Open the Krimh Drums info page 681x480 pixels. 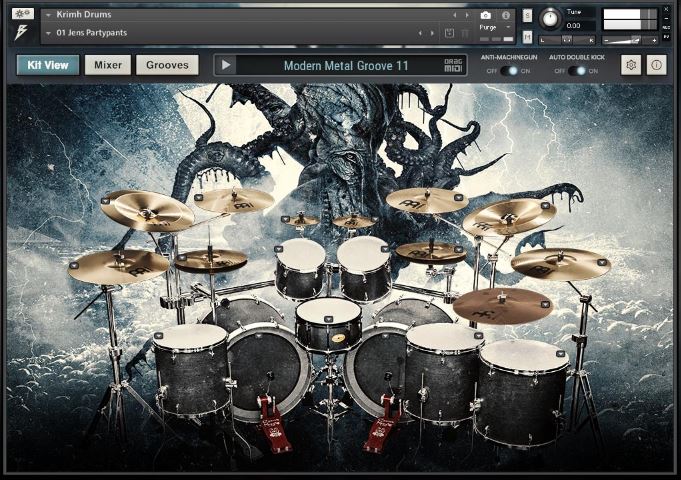657,65
